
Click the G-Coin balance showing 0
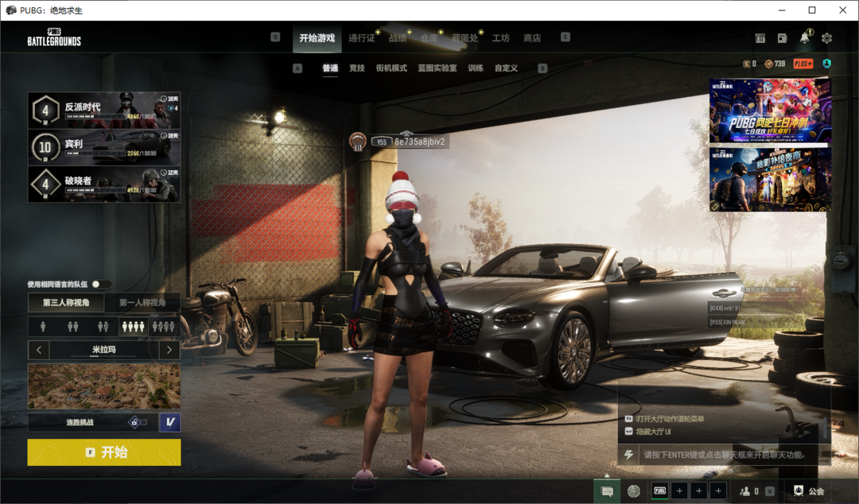pos(749,64)
